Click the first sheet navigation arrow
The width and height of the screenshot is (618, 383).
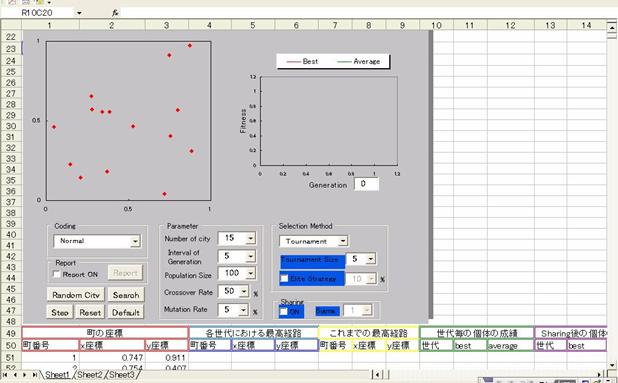[5, 375]
